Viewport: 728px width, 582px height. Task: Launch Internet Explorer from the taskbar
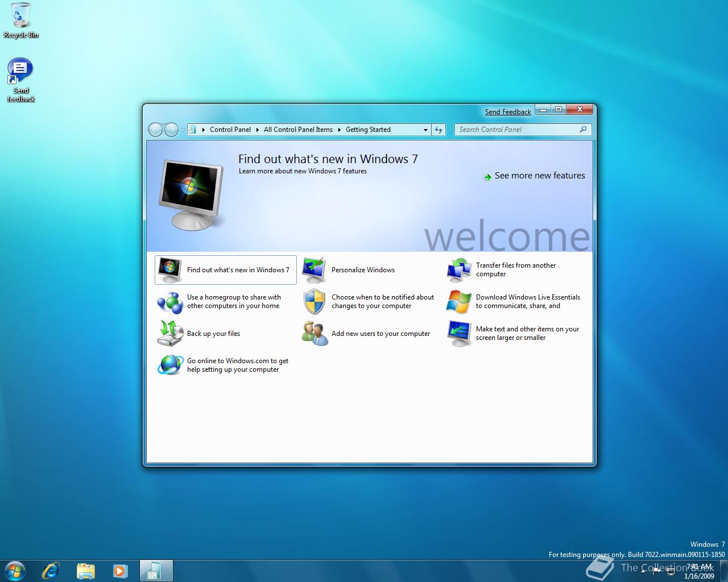51,571
